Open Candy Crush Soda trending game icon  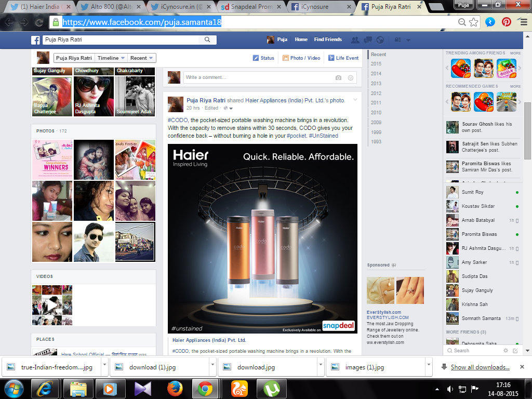pos(506,68)
